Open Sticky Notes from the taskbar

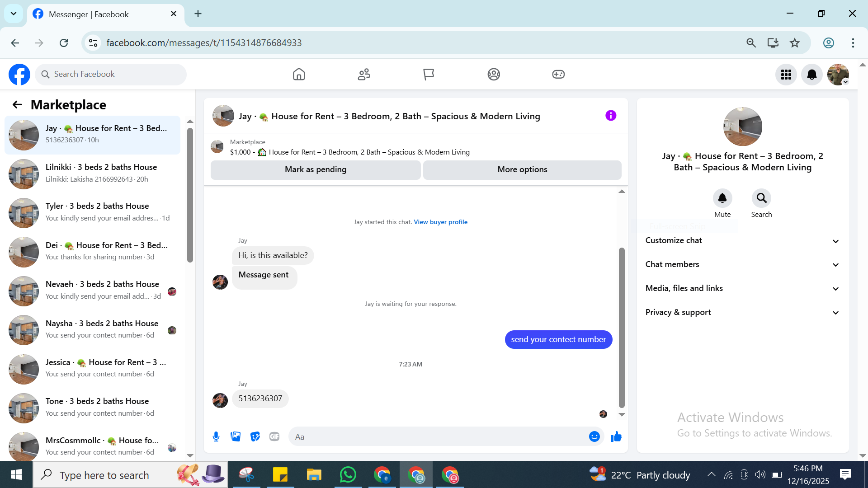(x=280, y=475)
